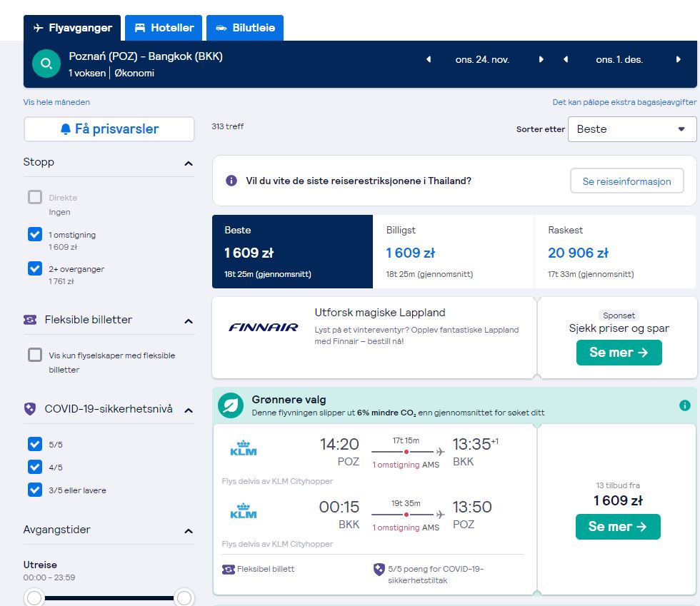The image size is (700, 606).
Task: Switch to the Hoteller tab
Action: coord(164,28)
